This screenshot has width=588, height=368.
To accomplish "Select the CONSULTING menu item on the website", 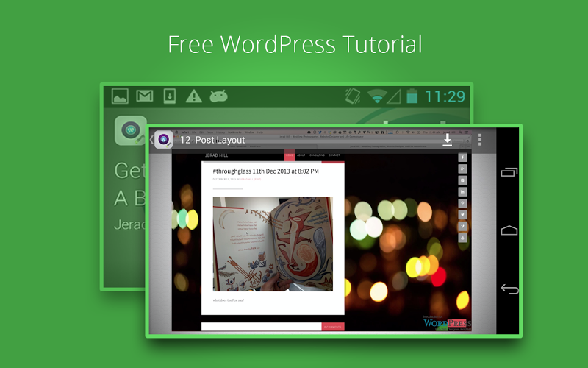I will coord(317,155).
